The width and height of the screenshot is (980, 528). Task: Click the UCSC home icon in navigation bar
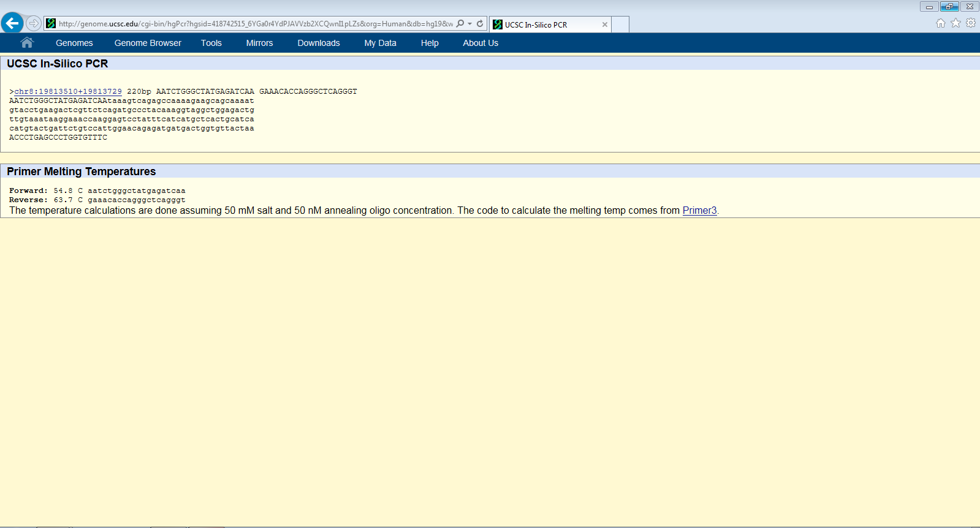tap(26, 43)
